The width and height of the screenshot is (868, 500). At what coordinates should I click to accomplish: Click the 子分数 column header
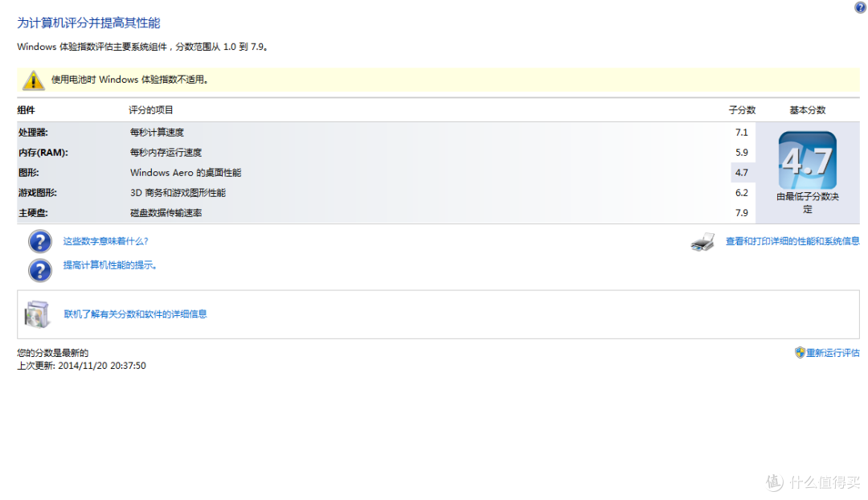[x=742, y=110]
